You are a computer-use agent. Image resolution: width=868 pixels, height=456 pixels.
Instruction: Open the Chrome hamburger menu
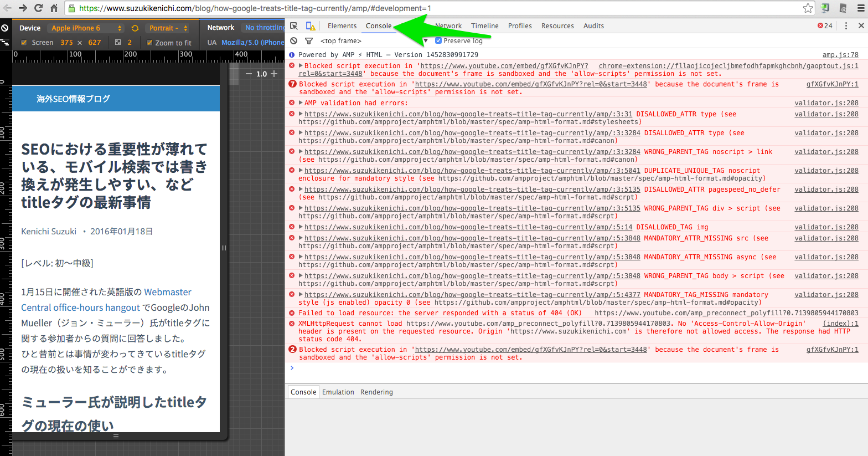click(861, 8)
